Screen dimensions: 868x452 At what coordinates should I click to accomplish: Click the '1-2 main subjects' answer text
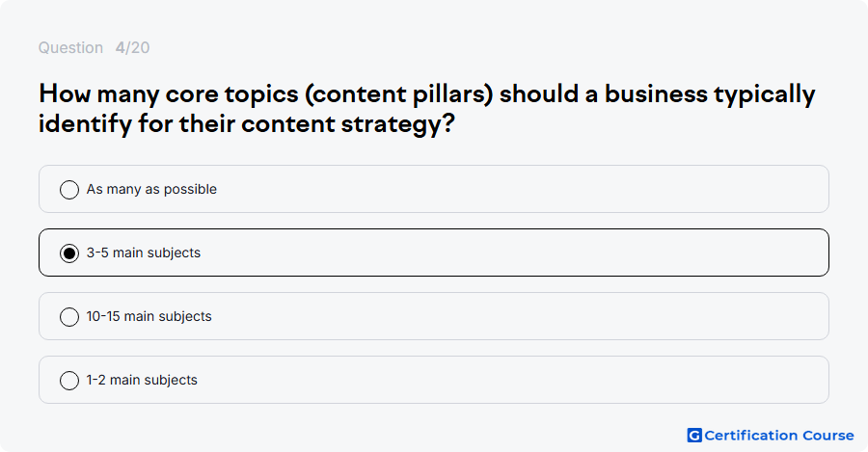coord(142,380)
